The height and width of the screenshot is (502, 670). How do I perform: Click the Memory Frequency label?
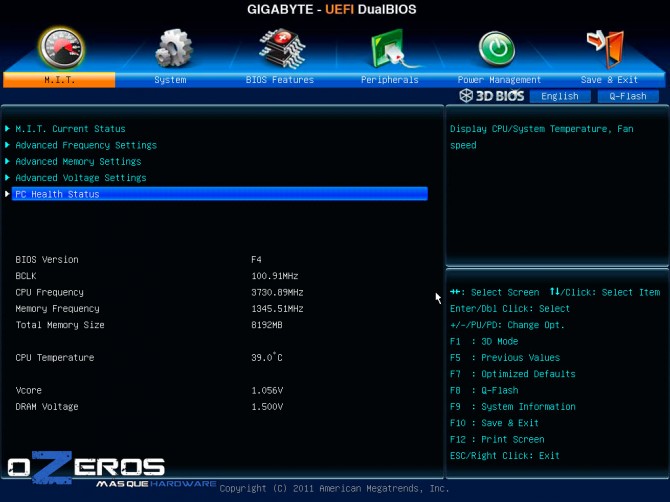click(57, 308)
